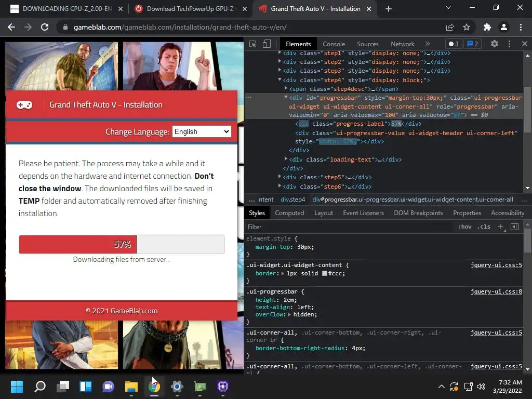Screen dimensions: 532x399
Task: Expand the loading-text div node
Action: coord(286,159)
